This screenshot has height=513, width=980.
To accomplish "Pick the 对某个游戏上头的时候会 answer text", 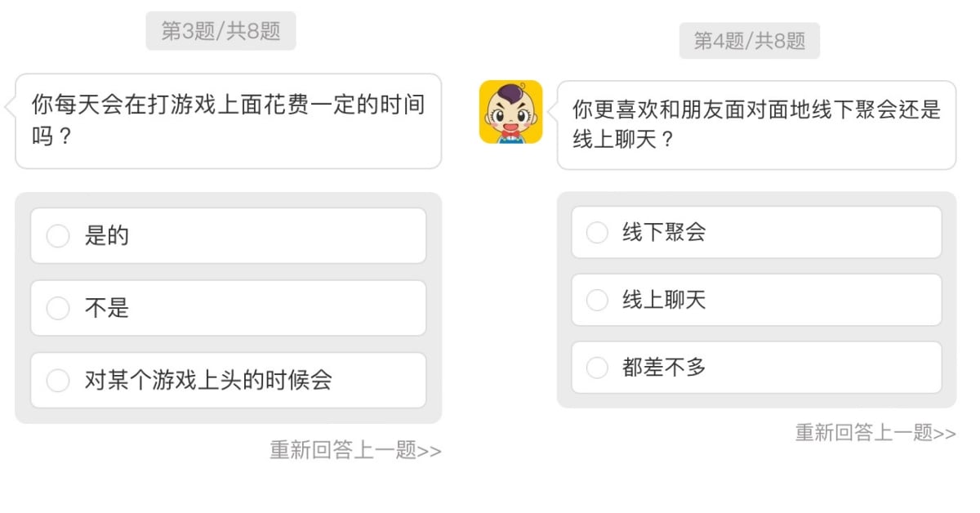I will [208, 381].
